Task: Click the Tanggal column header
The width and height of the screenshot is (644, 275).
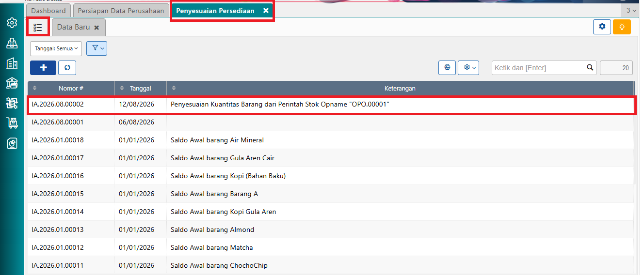Action: [x=141, y=88]
